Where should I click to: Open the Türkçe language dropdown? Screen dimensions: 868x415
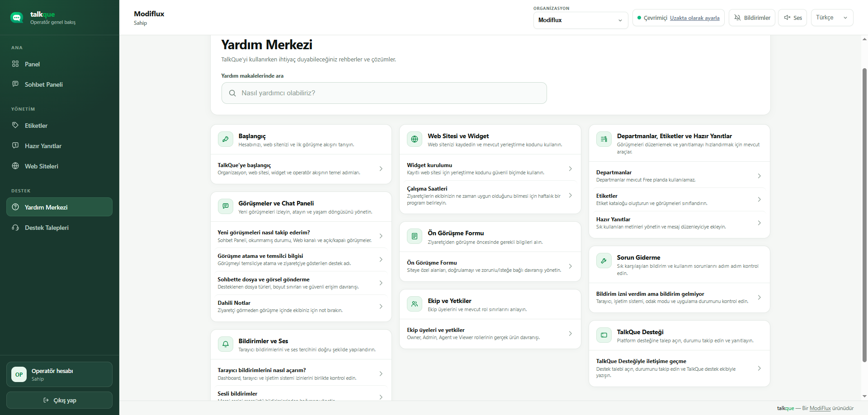[x=832, y=18]
